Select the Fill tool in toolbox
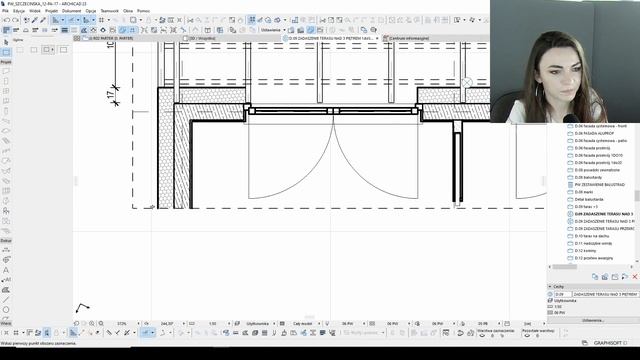This screenshot has height=360, width=640. (x=6, y=290)
